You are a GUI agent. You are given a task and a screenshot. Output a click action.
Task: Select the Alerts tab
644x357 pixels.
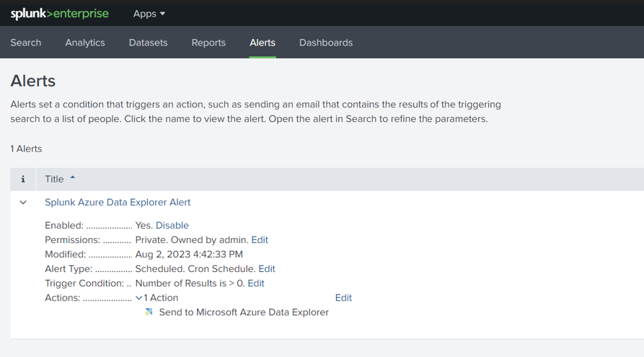click(x=263, y=43)
